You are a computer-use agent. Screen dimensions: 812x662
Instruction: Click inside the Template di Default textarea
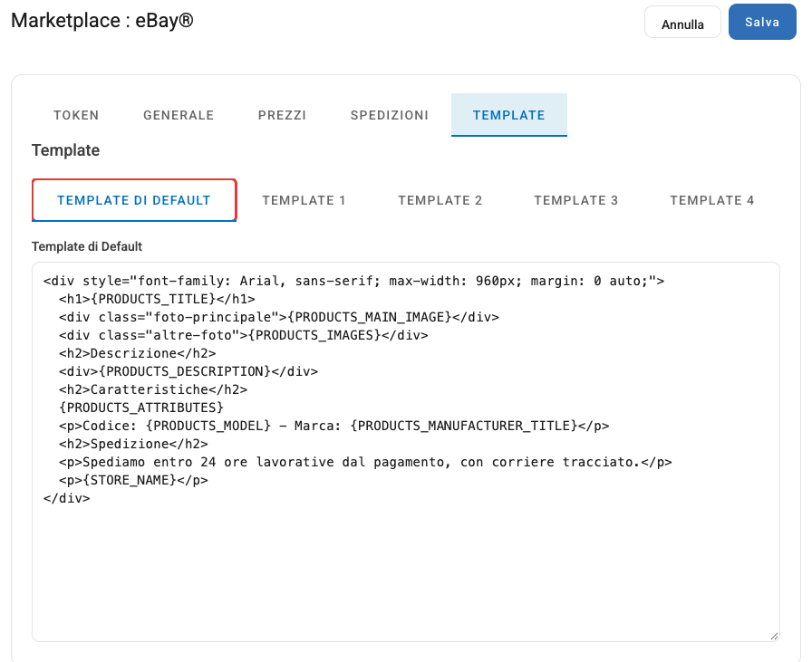tap(406, 452)
